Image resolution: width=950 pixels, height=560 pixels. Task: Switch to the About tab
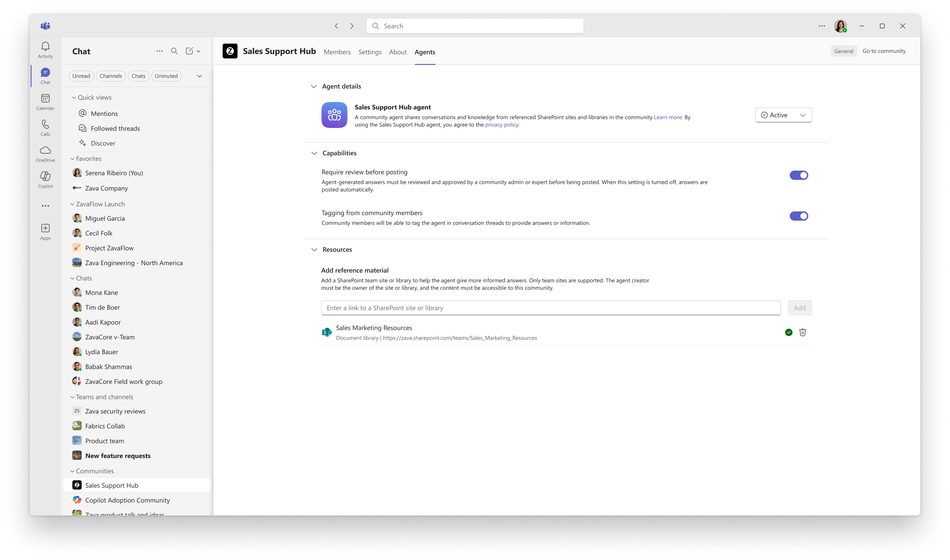pyautogui.click(x=398, y=52)
